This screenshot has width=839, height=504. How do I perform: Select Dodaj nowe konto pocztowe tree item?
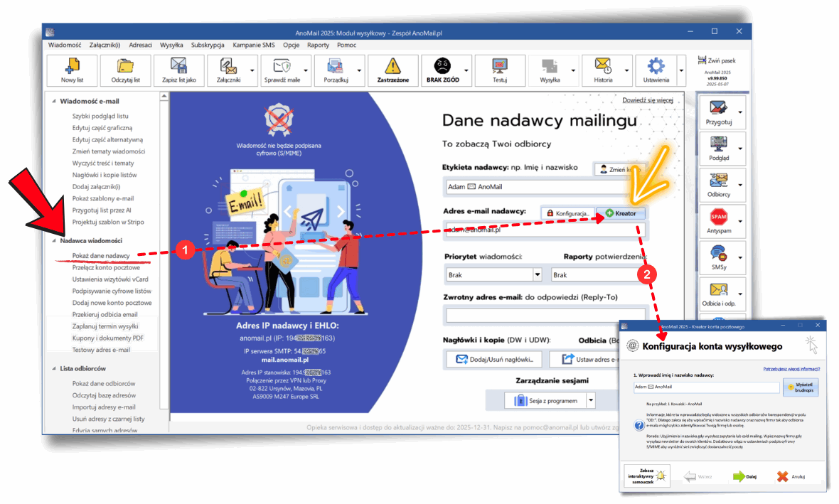pyautogui.click(x=112, y=303)
